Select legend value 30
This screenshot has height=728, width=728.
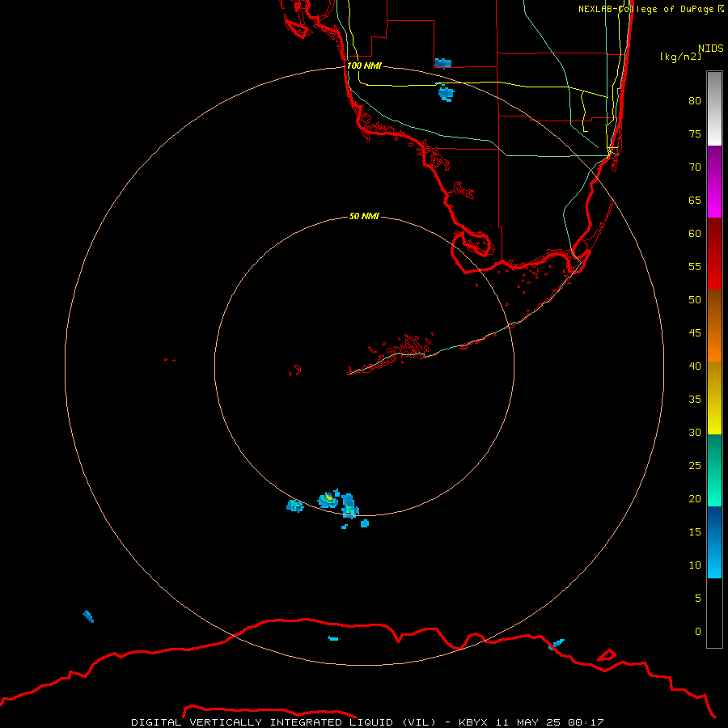tap(695, 432)
